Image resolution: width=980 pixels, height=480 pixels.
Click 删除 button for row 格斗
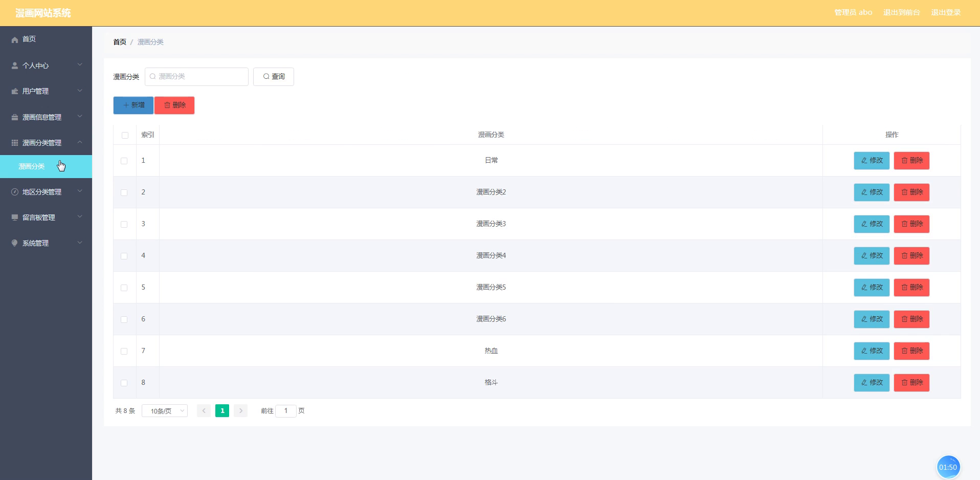(911, 383)
